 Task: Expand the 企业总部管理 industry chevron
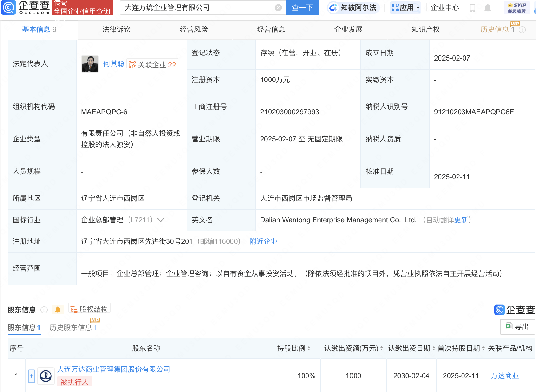pos(160,220)
